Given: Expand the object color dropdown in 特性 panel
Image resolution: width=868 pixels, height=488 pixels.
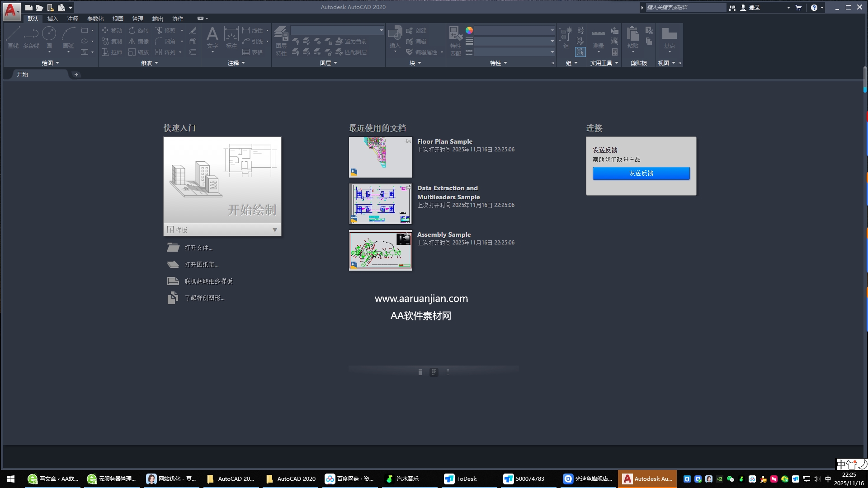Looking at the screenshot, I should pos(552,30).
